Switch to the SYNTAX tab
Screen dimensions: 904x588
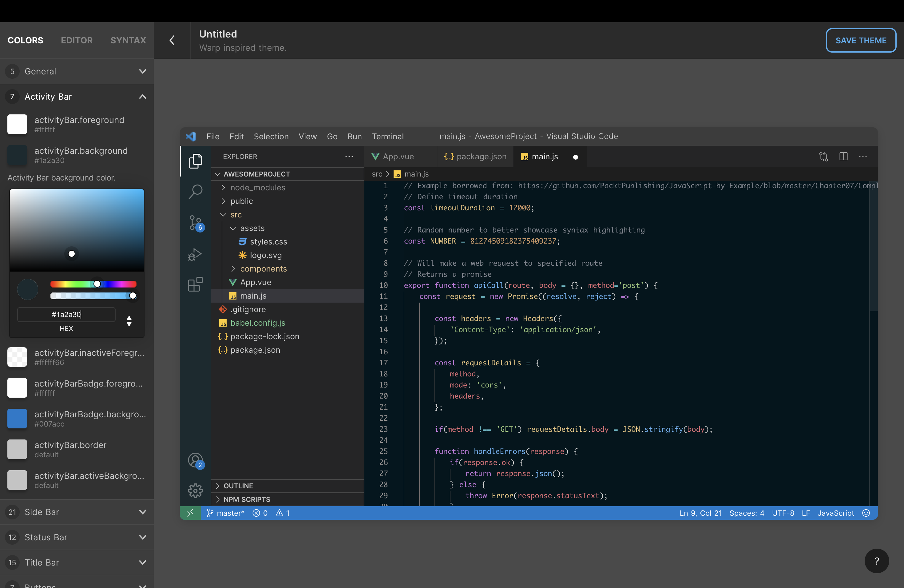pos(128,40)
